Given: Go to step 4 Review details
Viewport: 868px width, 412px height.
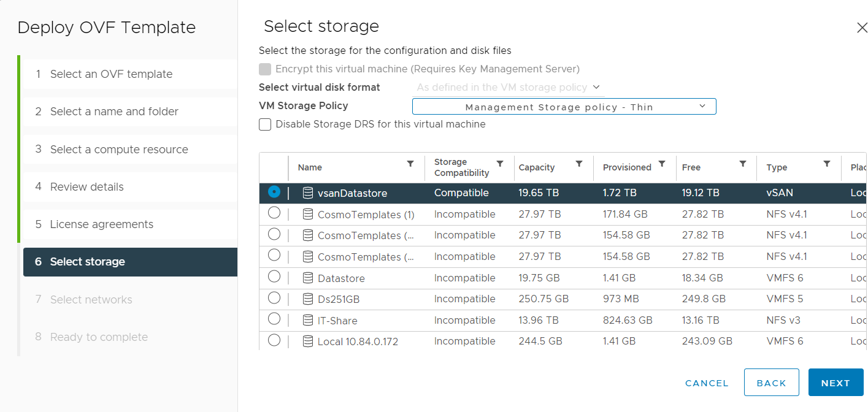Looking at the screenshot, I should click(x=86, y=187).
